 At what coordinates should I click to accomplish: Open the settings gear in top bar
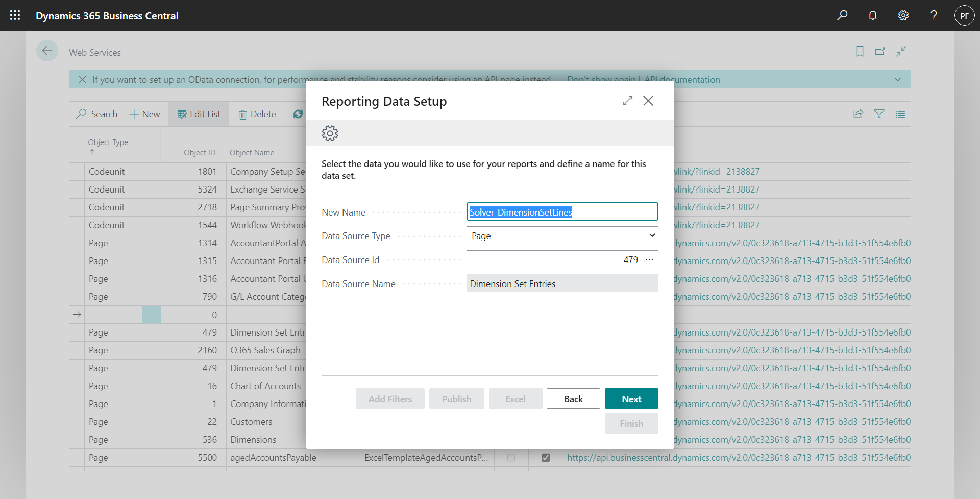tap(903, 15)
